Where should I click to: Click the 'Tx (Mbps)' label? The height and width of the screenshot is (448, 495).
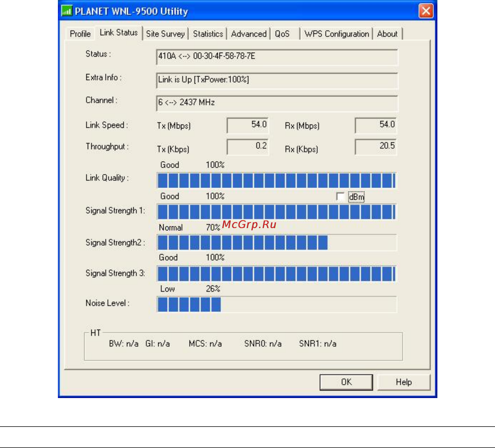[x=174, y=126]
